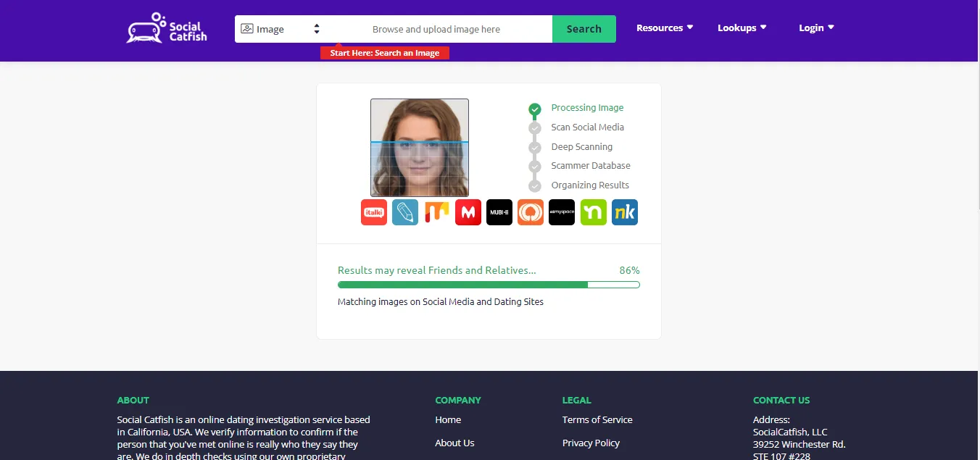Click the Browse and upload image field
Image resolution: width=980 pixels, height=460 pixels.
coord(436,29)
